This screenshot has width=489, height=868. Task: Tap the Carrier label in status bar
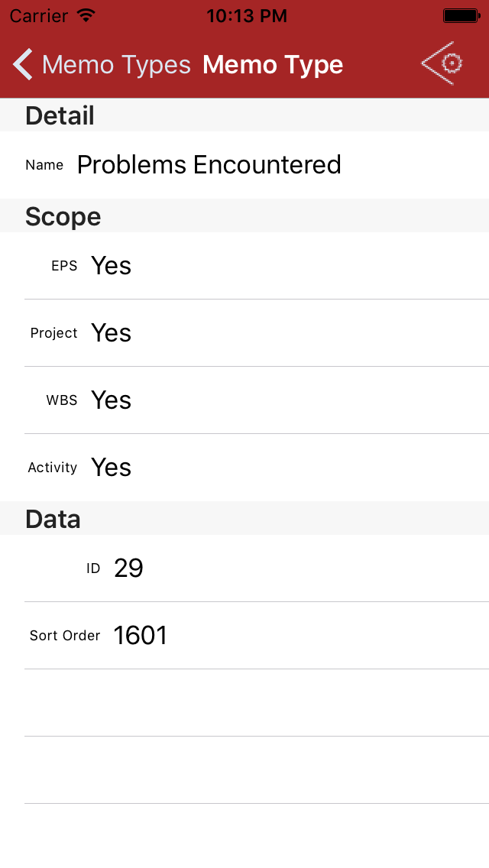tap(38, 15)
